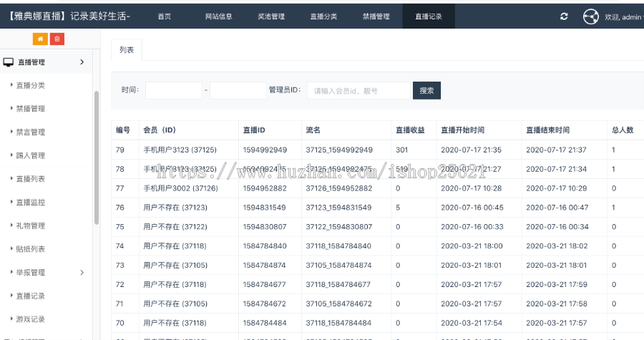Click the end time input field

click(238, 91)
